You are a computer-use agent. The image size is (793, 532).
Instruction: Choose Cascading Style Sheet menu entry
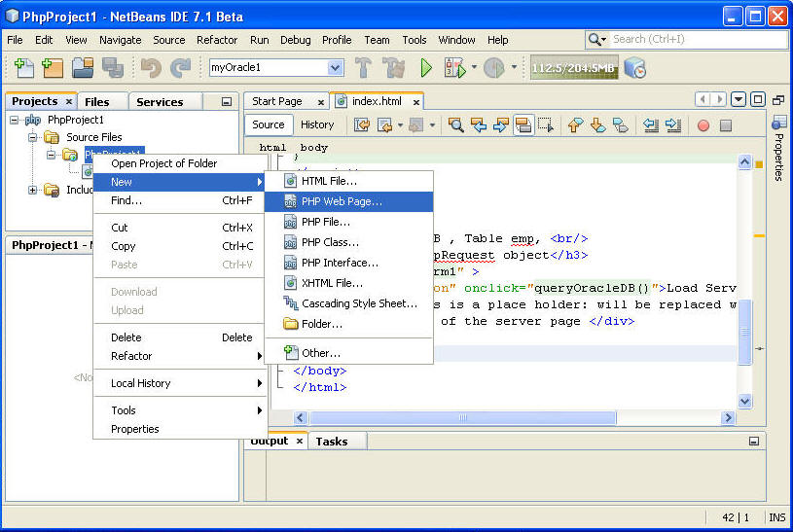pyautogui.click(x=348, y=303)
